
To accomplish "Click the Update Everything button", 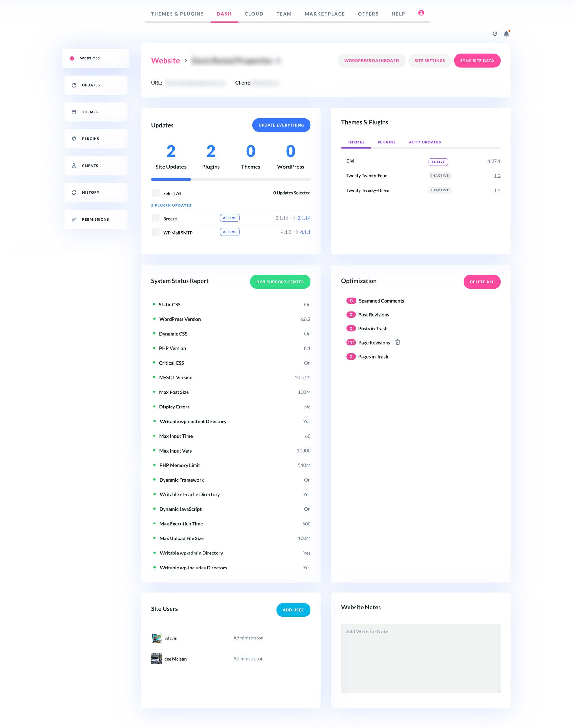I will click(x=281, y=125).
